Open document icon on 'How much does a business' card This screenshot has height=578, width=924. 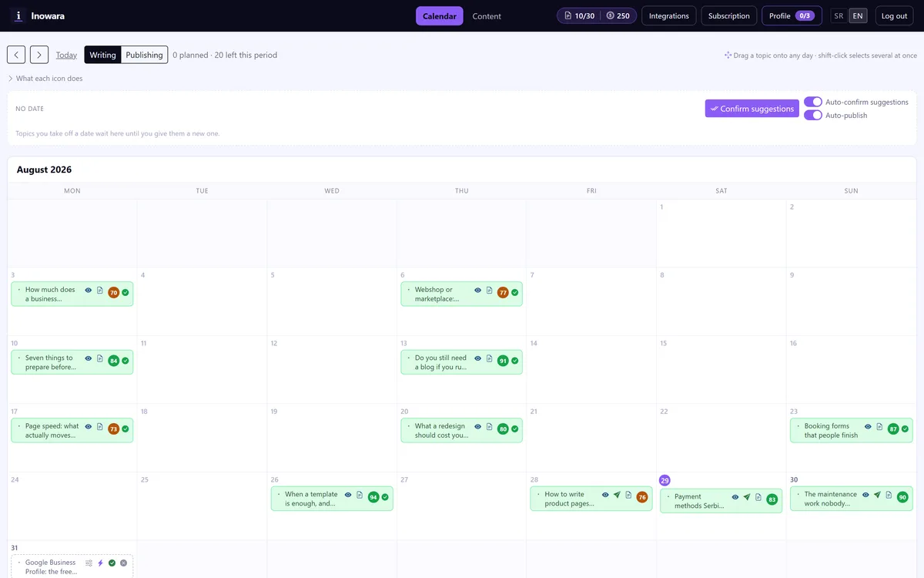pos(99,291)
